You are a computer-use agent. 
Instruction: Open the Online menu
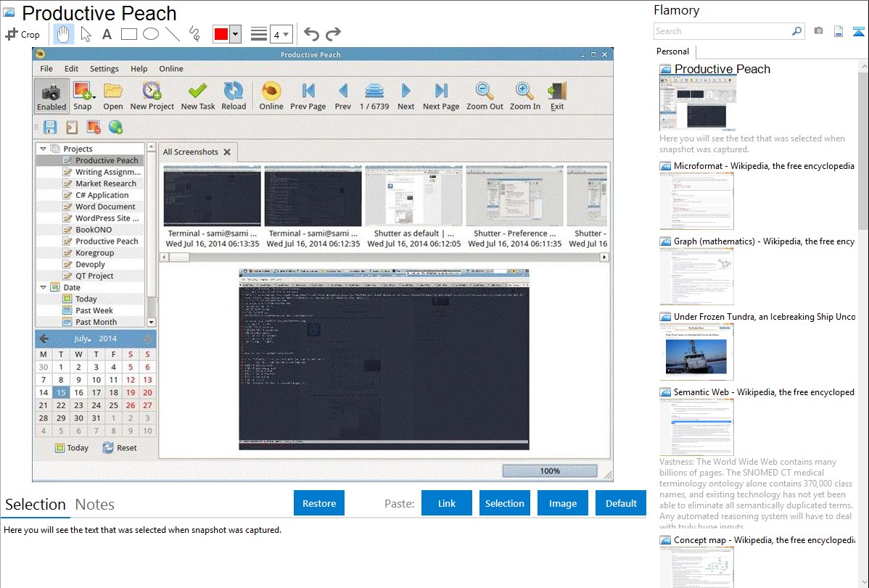(171, 69)
